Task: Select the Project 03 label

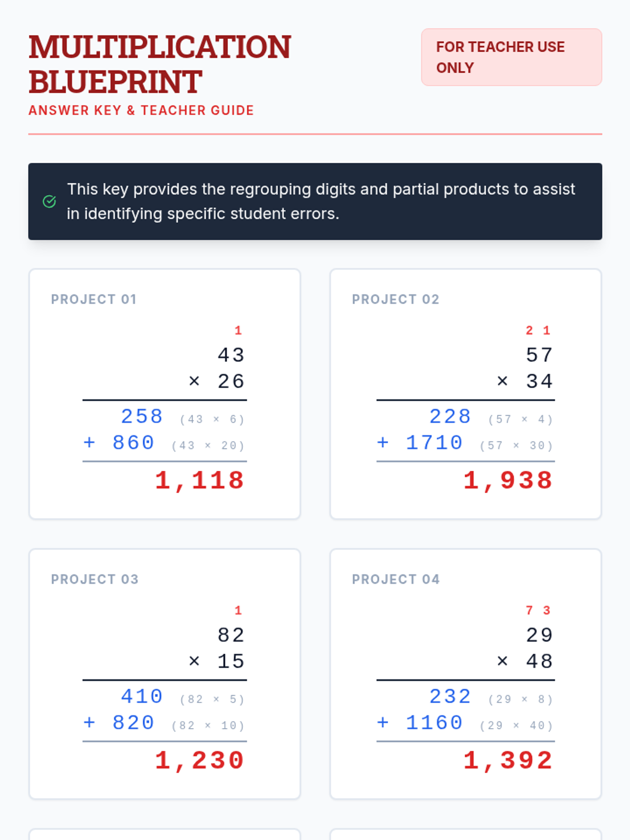Action: pos(95,579)
